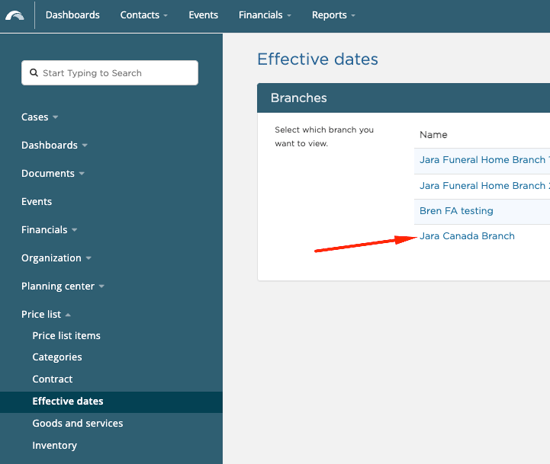
Task: Expand the Organization sidebar menu
Action: (56, 258)
